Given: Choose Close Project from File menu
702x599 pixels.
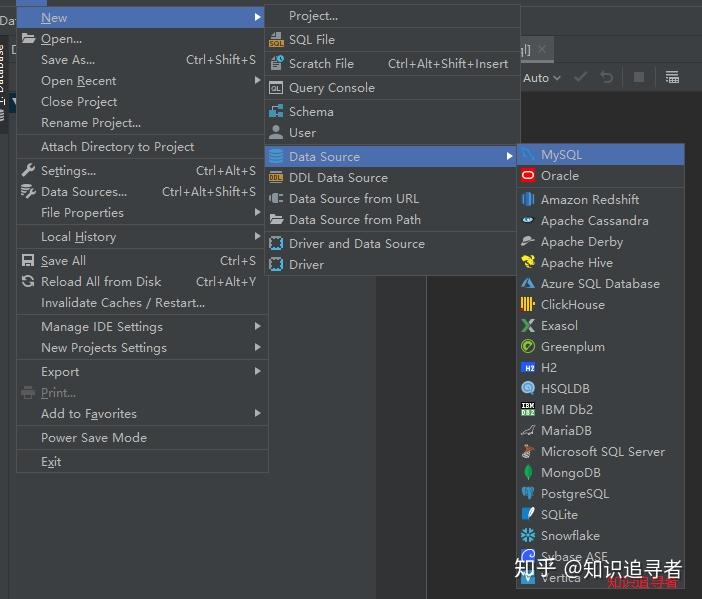Looking at the screenshot, I should [142, 102].
